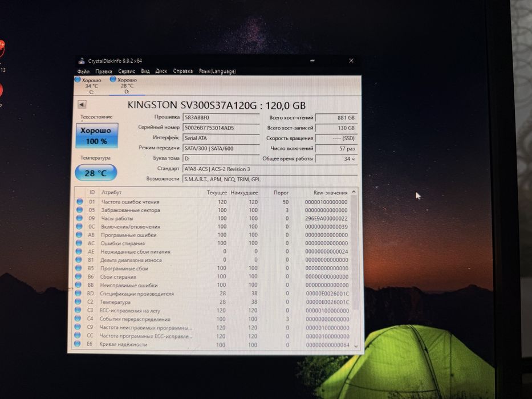Open the Справка menu
532x399 pixels.
183,71
